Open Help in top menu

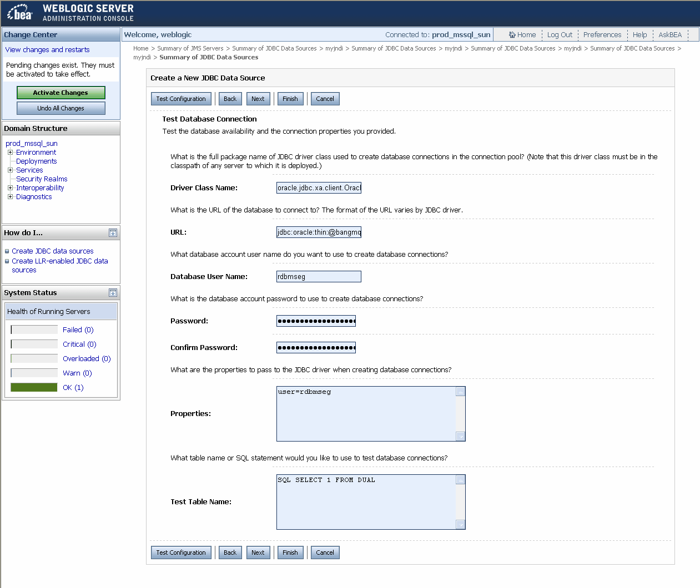click(639, 34)
